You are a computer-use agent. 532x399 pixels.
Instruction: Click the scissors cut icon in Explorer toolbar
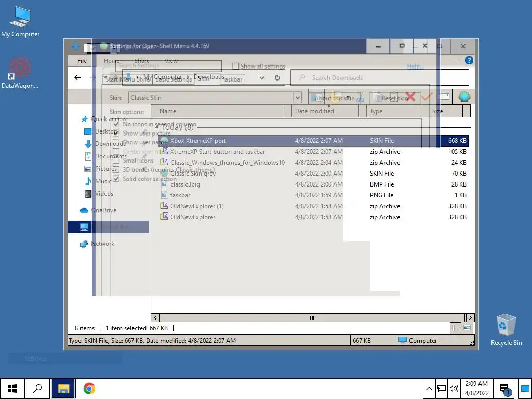pyautogui.click(x=361, y=98)
